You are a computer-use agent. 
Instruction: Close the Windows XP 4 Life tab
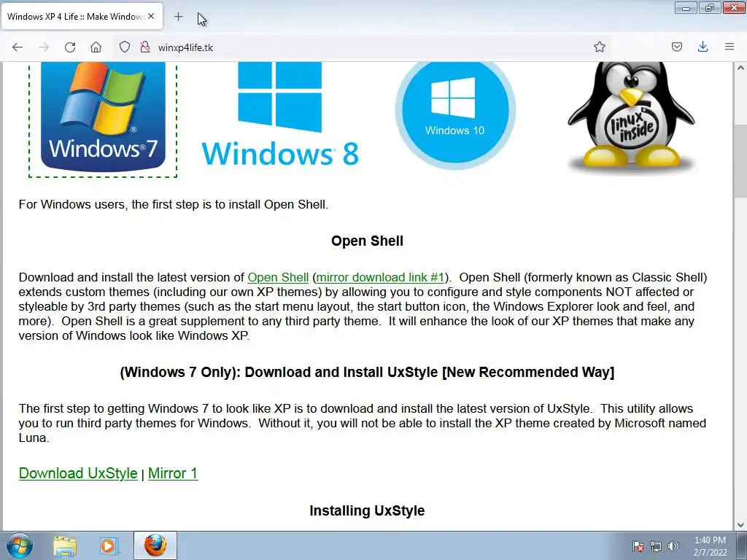[x=151, y=16]
